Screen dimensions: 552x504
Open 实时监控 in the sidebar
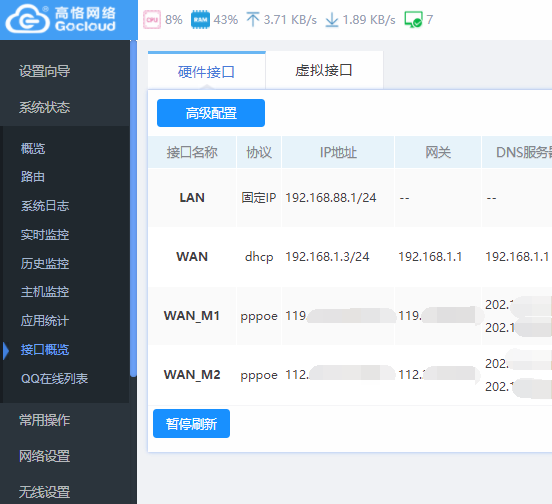pyautogui.click(x=45, y=234)
